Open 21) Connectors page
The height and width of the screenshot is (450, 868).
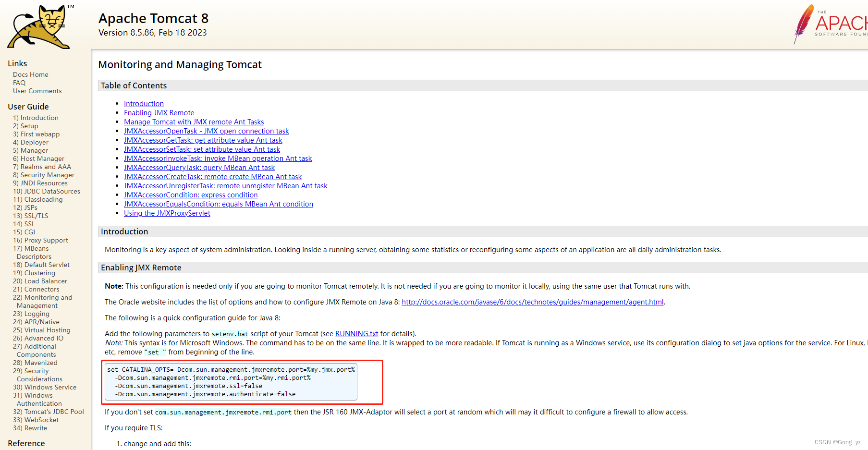pyautogui.click(x=36, y=289)
